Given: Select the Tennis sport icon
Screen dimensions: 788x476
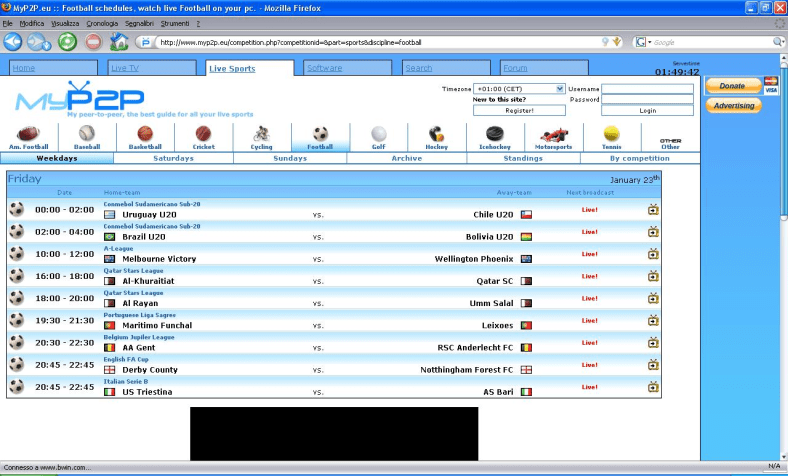Looking at the screenshot, I should (612, 137).
